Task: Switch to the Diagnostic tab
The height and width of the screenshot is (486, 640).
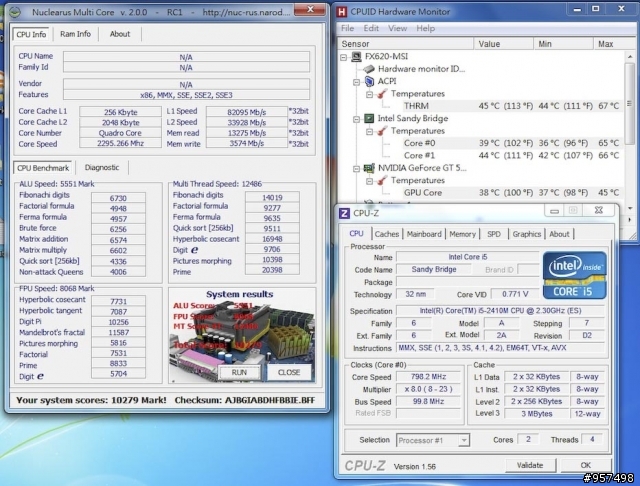Action: (102, 167)
